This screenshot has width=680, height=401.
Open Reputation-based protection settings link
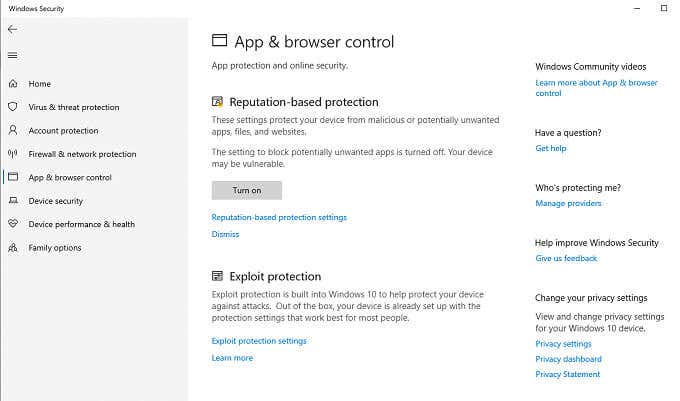(x=279, y=217)
